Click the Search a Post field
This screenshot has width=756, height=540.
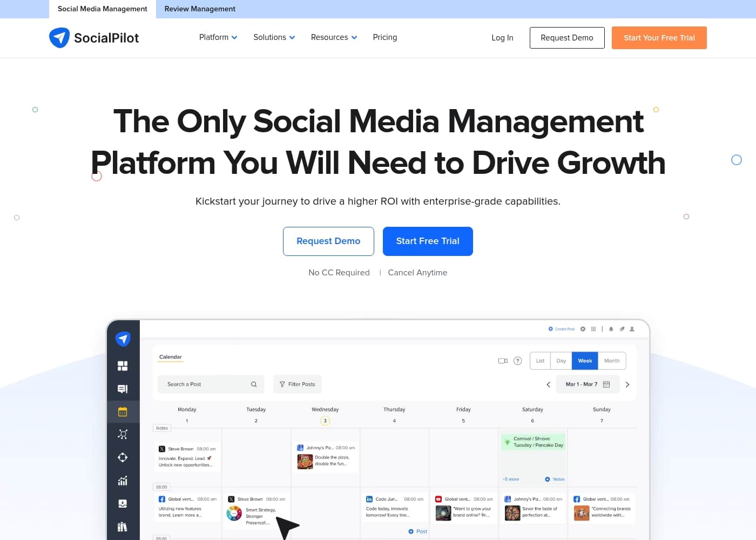click(x=211, y=384)
